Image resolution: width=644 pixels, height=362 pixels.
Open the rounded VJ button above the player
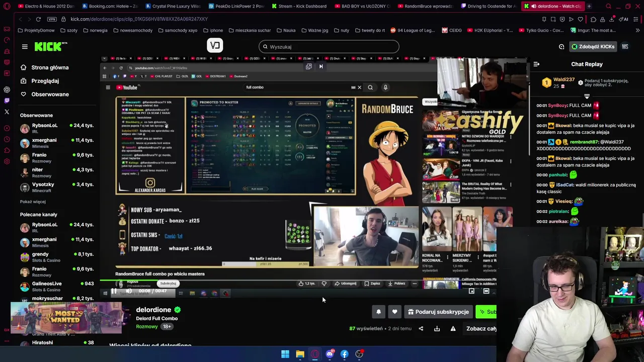[x=215, y=46]
